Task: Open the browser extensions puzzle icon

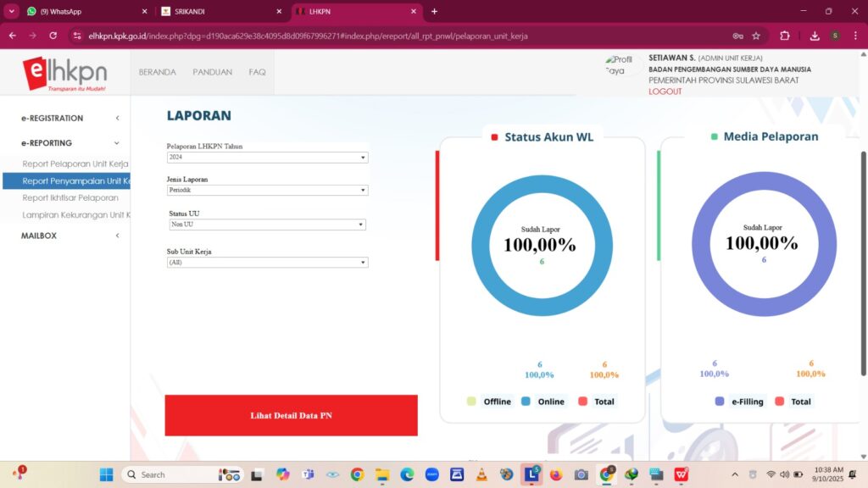Action: [x=785, y=36]
